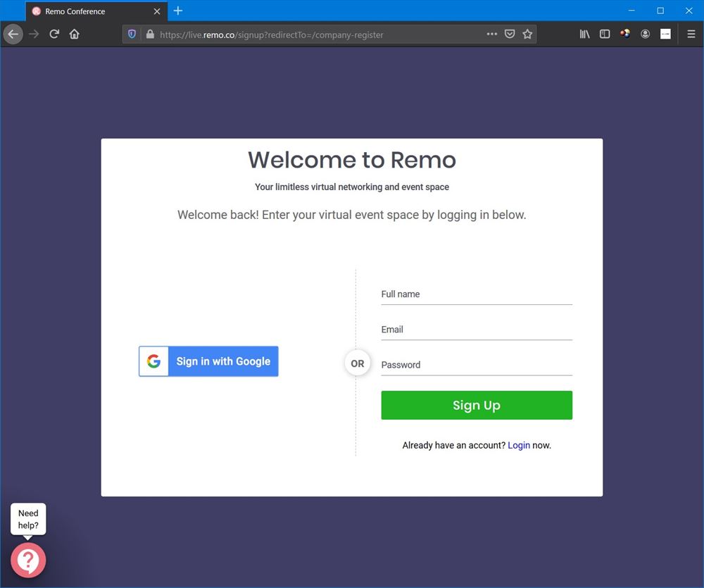Viewport: 704px width, 588px height.
Task: Close the Remo Conference tab
Action: point(157,11)
